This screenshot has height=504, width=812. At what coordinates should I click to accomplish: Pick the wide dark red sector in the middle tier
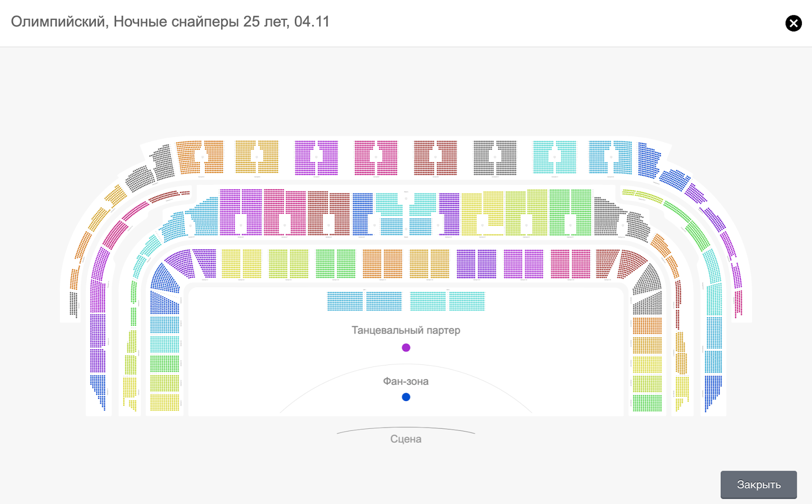tap(329, 213)
